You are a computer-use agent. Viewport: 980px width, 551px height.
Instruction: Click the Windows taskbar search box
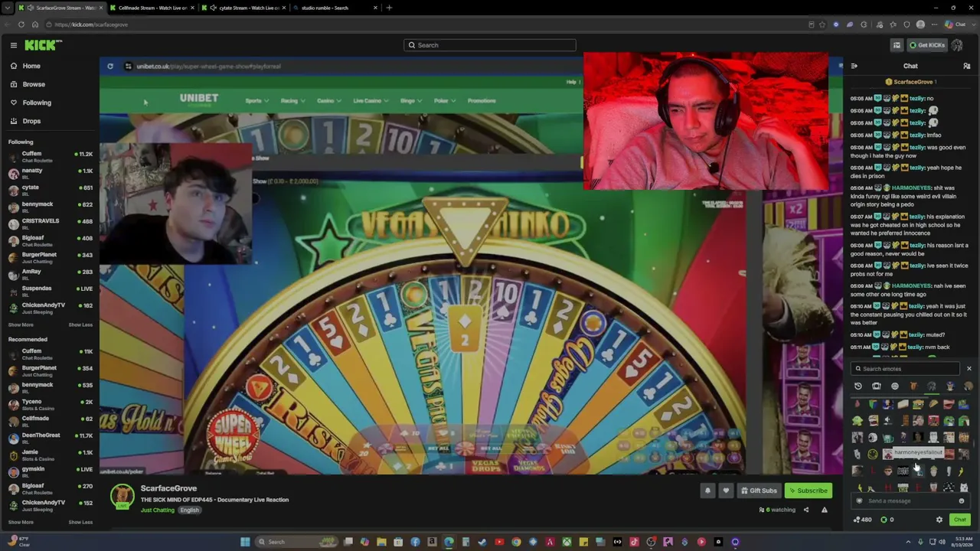pos(296,542)
